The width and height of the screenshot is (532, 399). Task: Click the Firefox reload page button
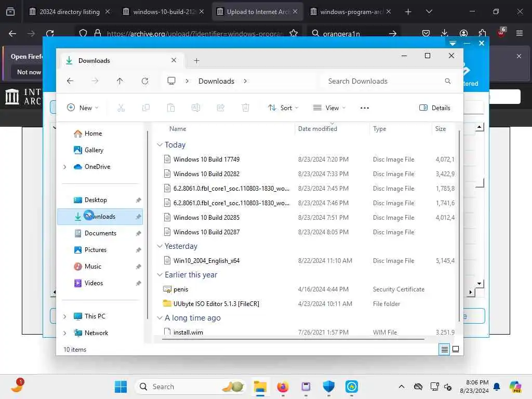[x=50, y=34]
